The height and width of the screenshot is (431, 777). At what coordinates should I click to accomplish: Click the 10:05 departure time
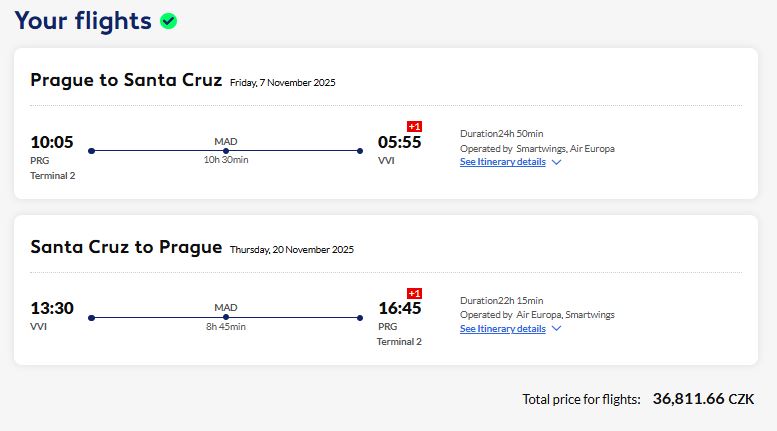point(52,142)
